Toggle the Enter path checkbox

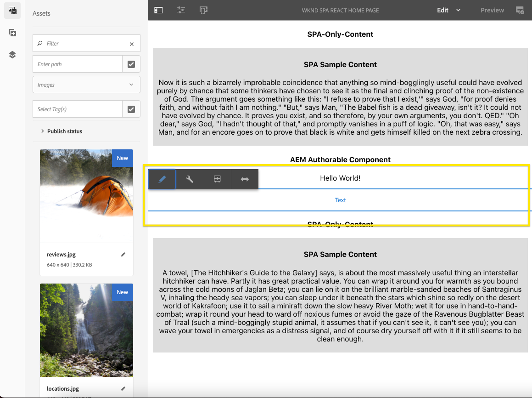[131, 64]
